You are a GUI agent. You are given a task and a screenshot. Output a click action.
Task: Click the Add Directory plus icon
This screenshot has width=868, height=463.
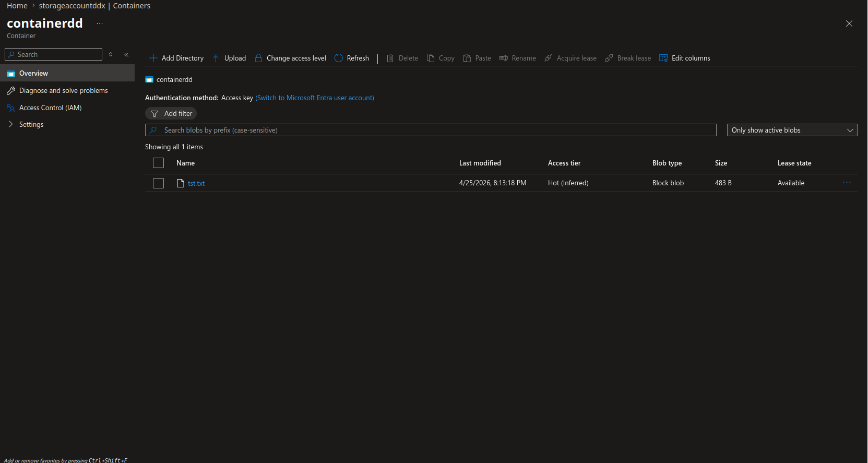153,58
